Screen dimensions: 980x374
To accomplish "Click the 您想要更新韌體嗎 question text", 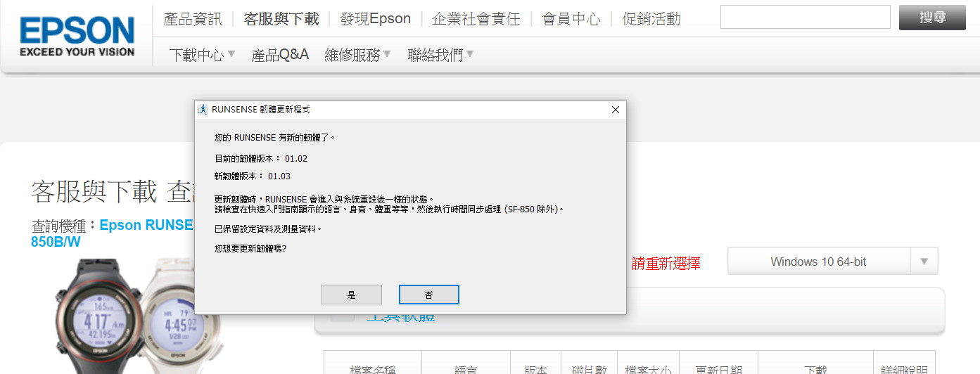I will [x=250, y=249].
